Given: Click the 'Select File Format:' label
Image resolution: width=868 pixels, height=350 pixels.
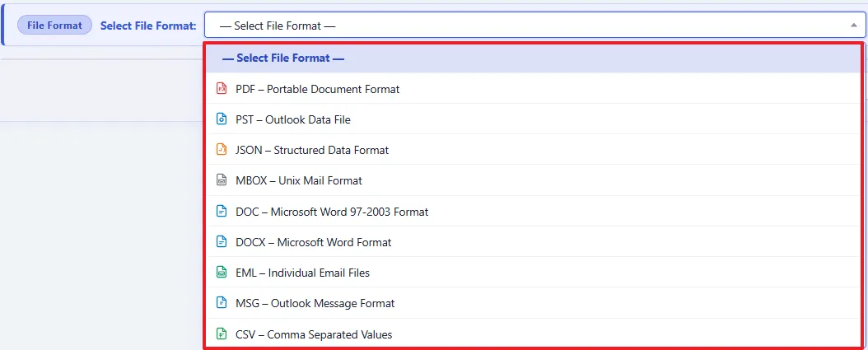Looking at the screenshot, I should click(x=148, y=26).
